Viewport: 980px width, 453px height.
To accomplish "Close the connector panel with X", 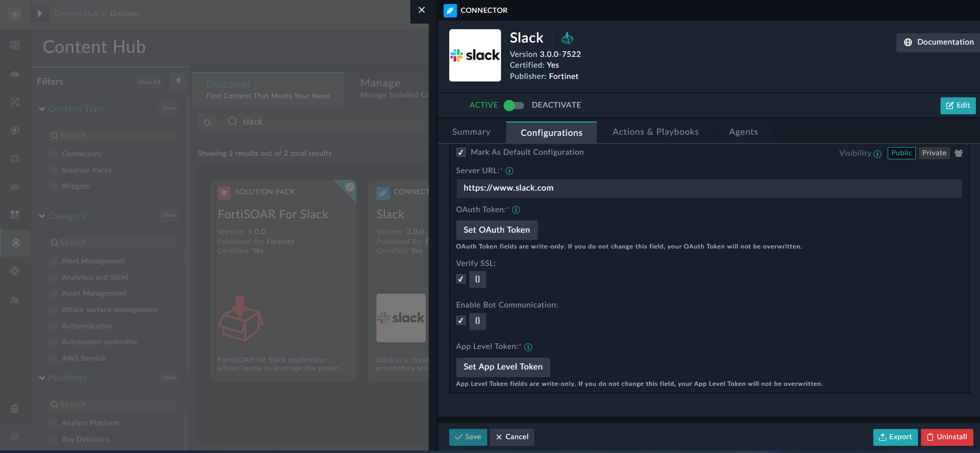I will tap(422, 10).
